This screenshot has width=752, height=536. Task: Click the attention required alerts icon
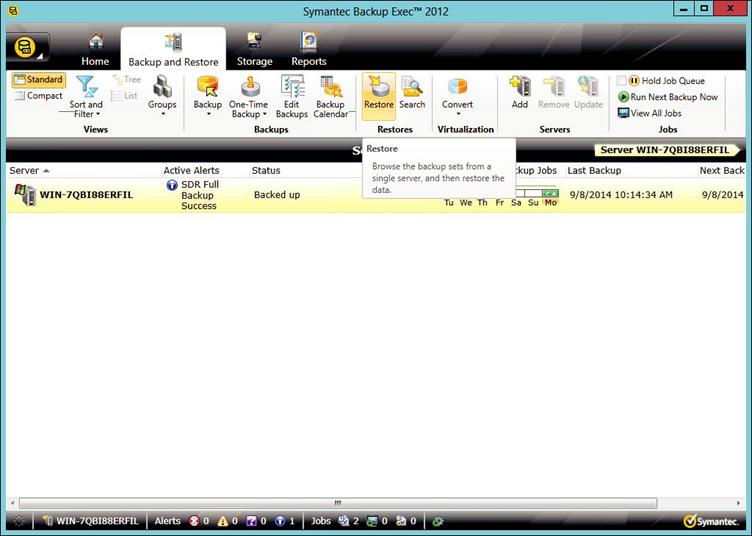251,521
